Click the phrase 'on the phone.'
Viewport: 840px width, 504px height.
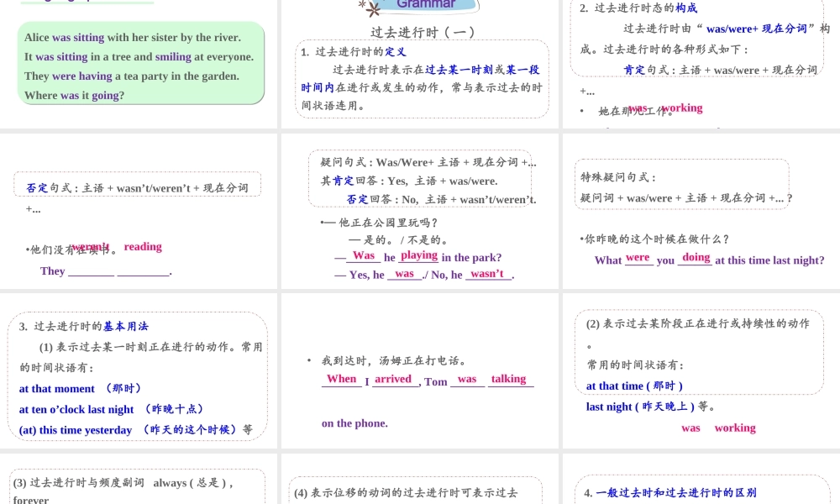[354, 423]
